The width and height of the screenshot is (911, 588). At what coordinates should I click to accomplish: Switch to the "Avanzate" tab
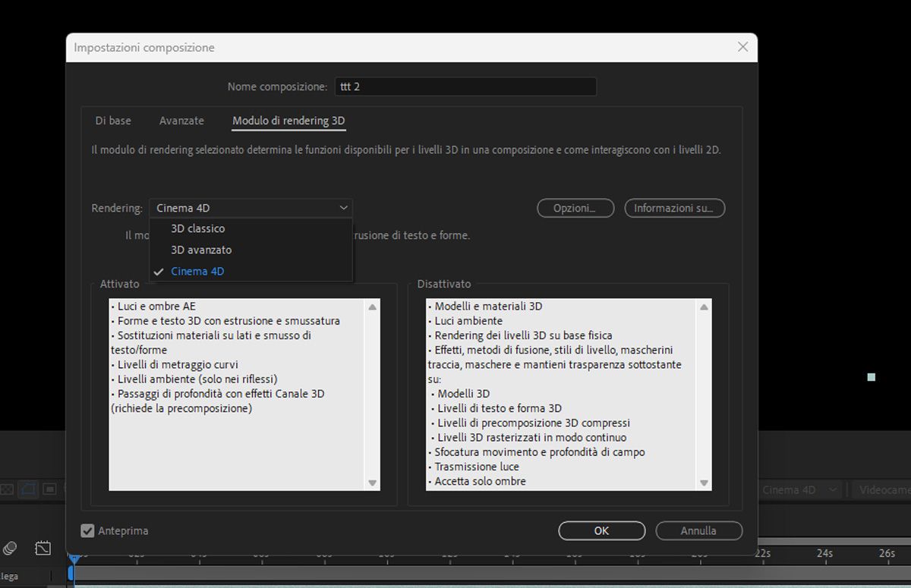181,121
